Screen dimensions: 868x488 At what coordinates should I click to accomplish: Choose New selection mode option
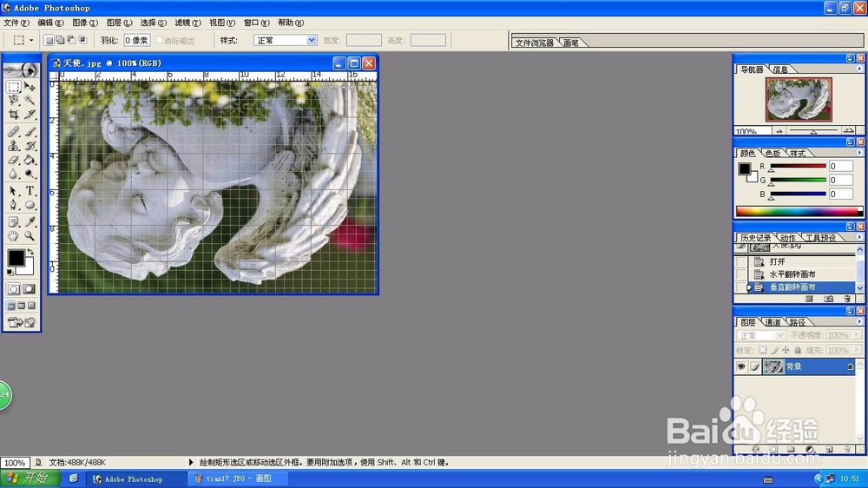point(49,40)
